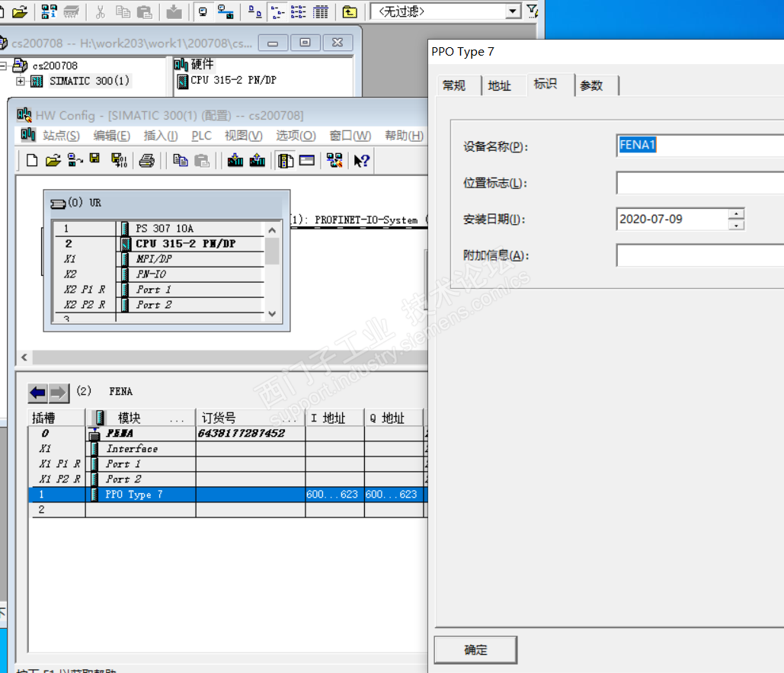Click Upload to PG icon in HW Config
784x673 pixels.
click(257, 161)
